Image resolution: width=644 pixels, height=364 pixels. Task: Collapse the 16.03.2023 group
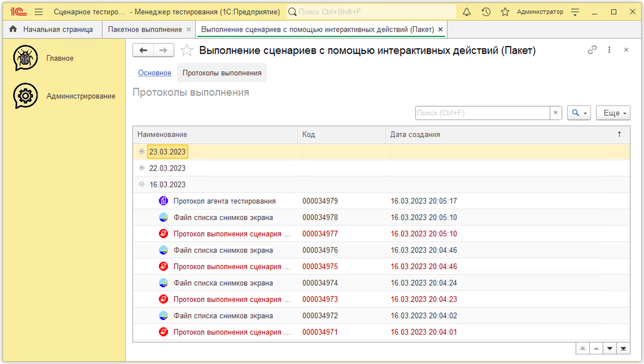pos(142,184)
